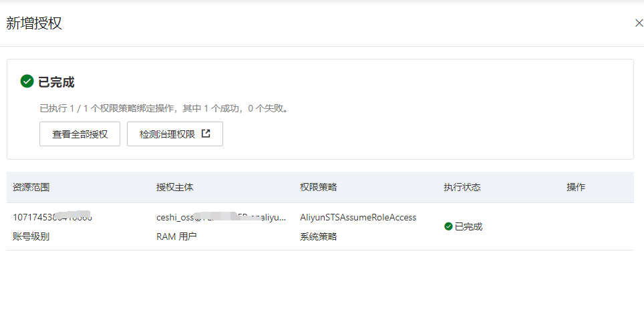Close the 新增授权 dialog with the X
644x336 pixels.
click(x=639, y=23)
